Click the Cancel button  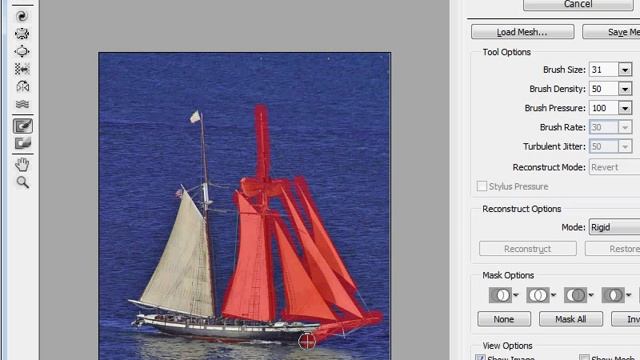pyautogui.click(x=578, y=4)
